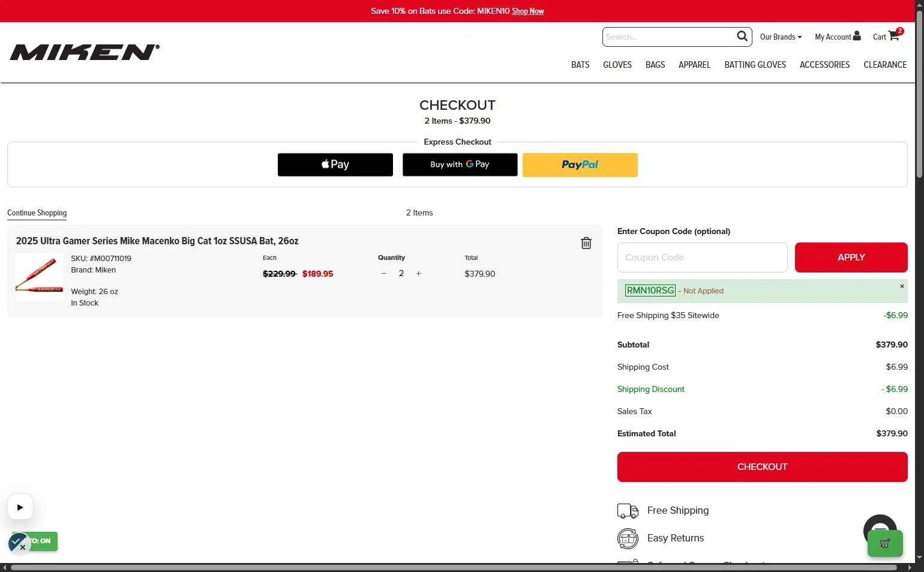Click the Estimated Total $379.90 value
Image resolution: width=924 pixels, height=572 pixels.
click(x=892, y=433)
